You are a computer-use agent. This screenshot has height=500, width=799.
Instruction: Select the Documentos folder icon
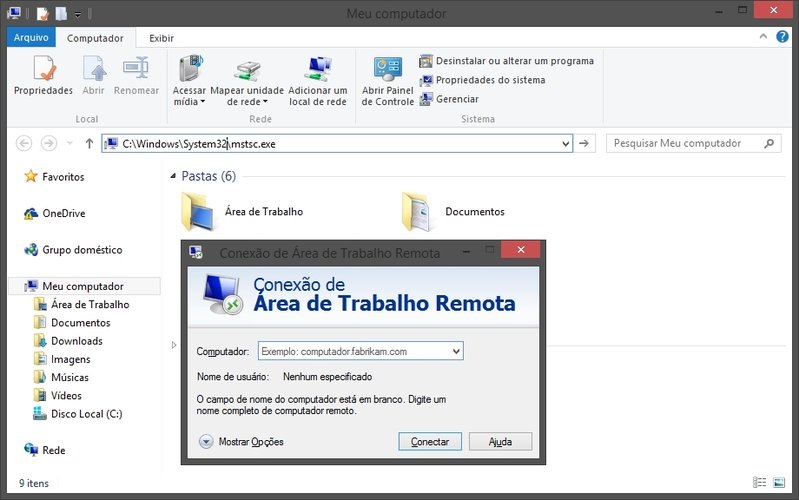[x=416, y=212]
